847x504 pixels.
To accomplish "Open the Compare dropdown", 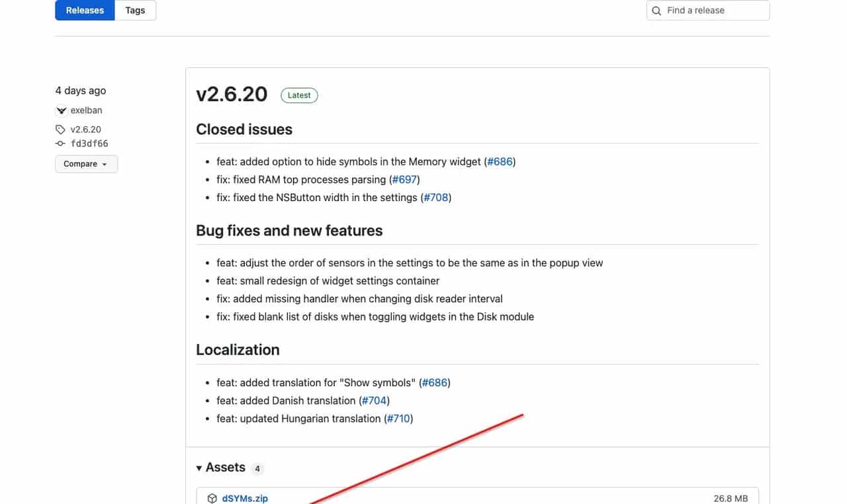I will pyautogui.click(x=86, y=163).
